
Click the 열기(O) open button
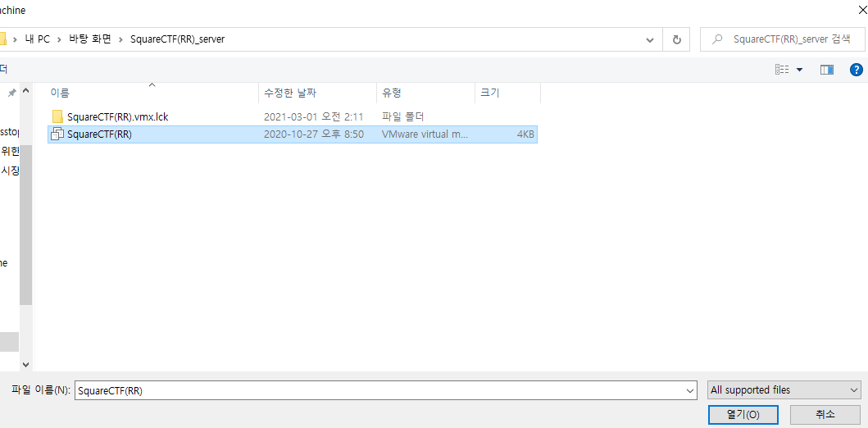[743, 414]
